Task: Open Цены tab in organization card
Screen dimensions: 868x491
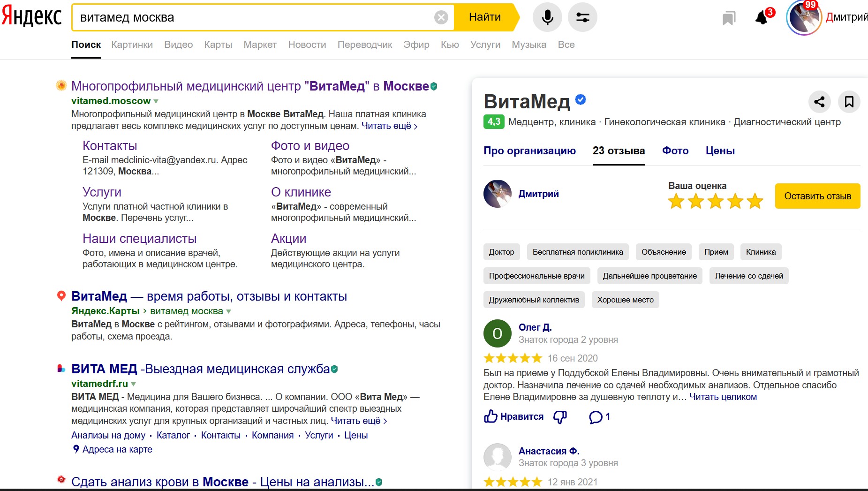Action: coord(720,151)
